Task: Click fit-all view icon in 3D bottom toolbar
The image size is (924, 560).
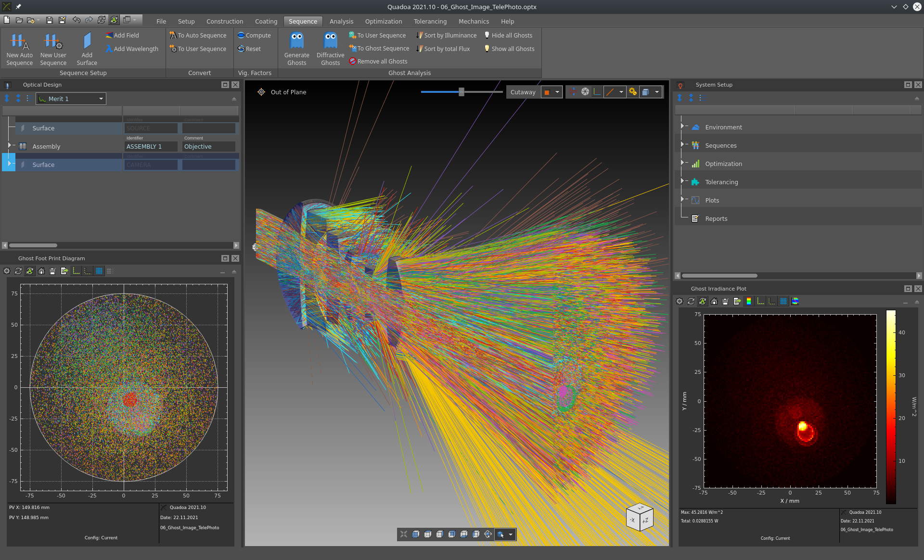Action: point(404,534)
